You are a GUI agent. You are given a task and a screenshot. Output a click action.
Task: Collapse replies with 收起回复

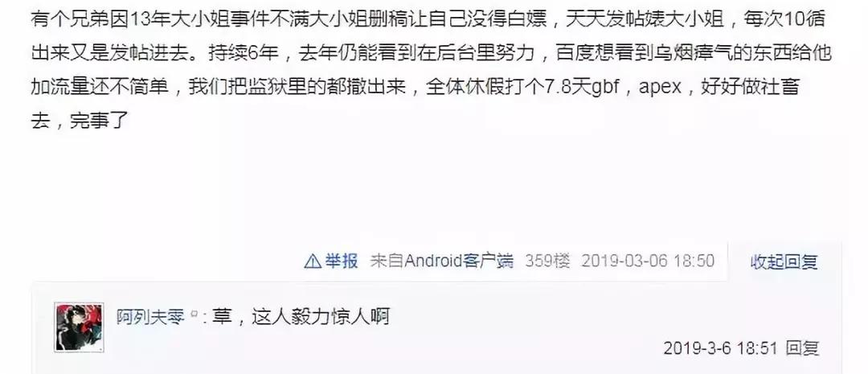pos(784,261)
